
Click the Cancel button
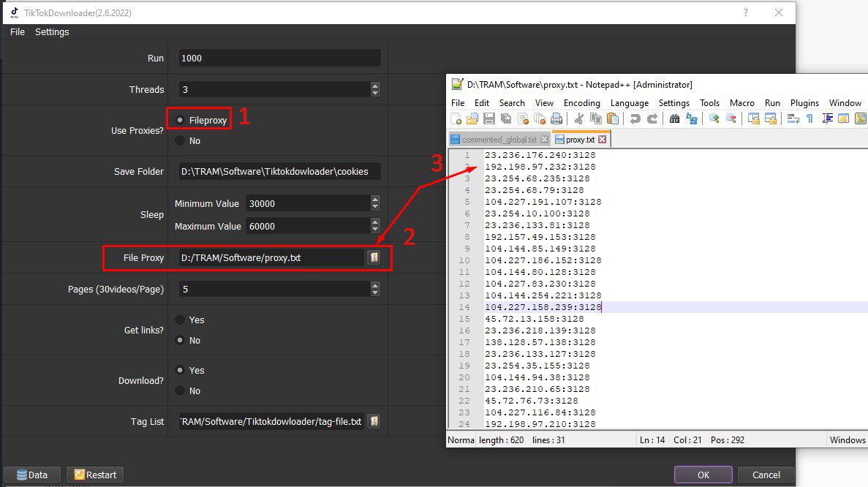pos(766,475)
